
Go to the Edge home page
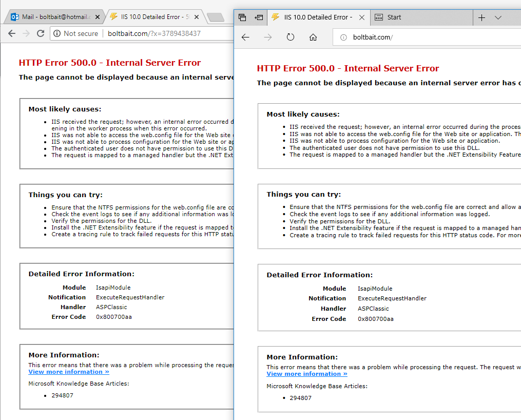point(313,37)
